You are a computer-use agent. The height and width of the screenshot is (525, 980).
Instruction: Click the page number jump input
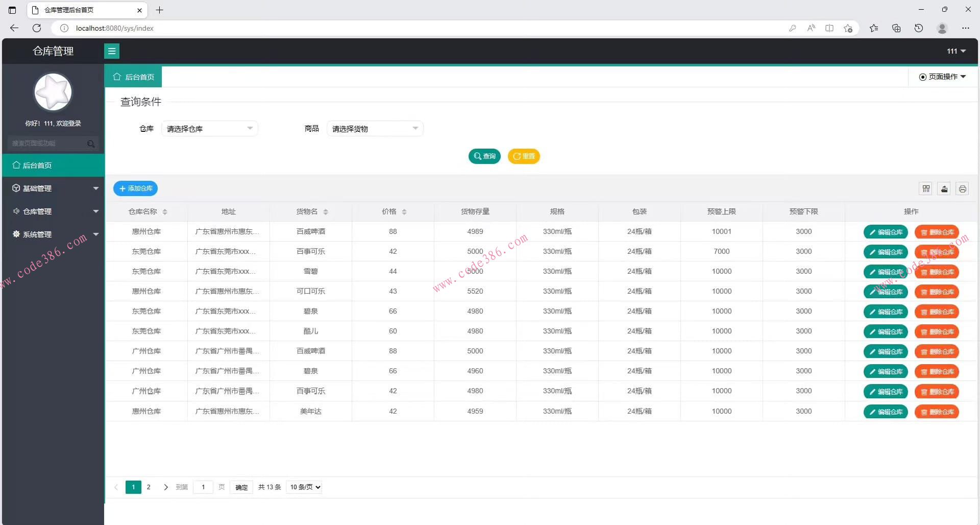click(x=203, y=487)
